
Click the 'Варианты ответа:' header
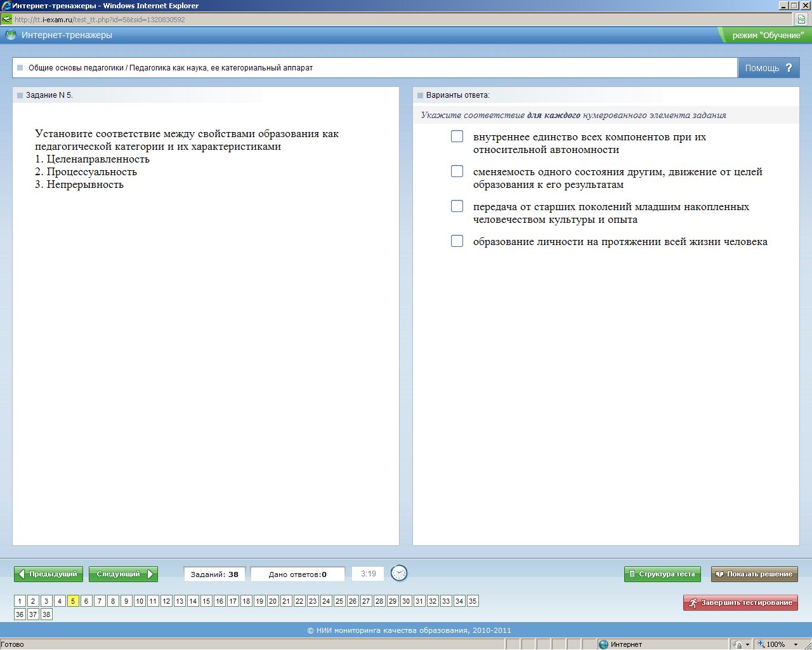(x=458, y=95)
